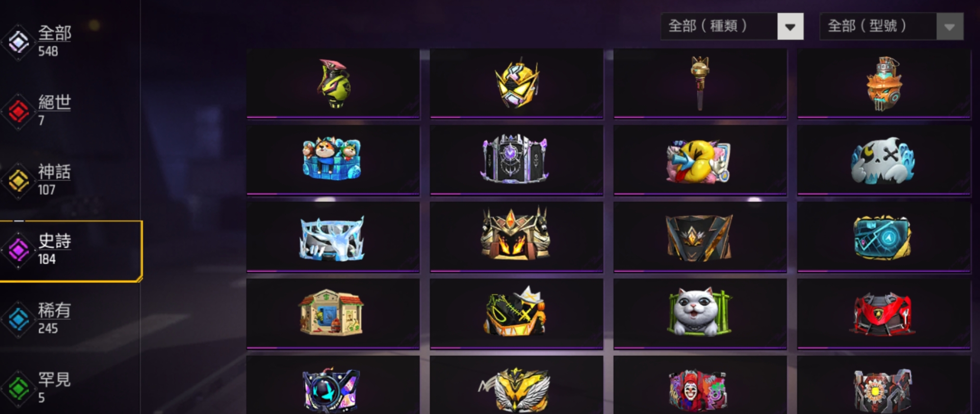Viewport: 980px width, 414px height.
Task: Pick the ice antler gloo wall skin
Action: click(333, 237)
